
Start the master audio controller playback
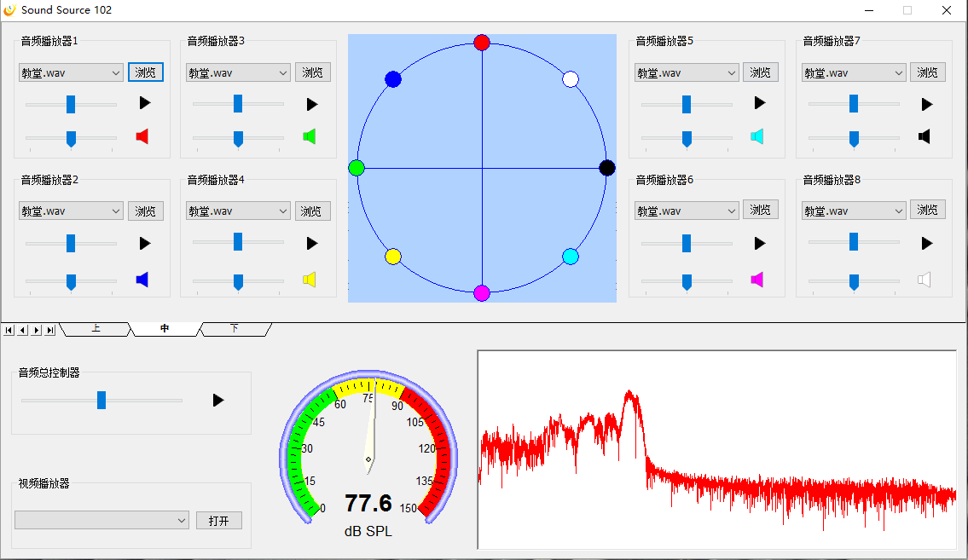point(218,401)
